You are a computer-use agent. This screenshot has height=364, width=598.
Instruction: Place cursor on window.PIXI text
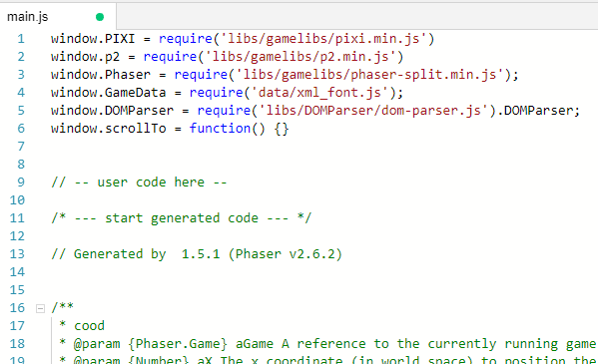coord(93,39)
